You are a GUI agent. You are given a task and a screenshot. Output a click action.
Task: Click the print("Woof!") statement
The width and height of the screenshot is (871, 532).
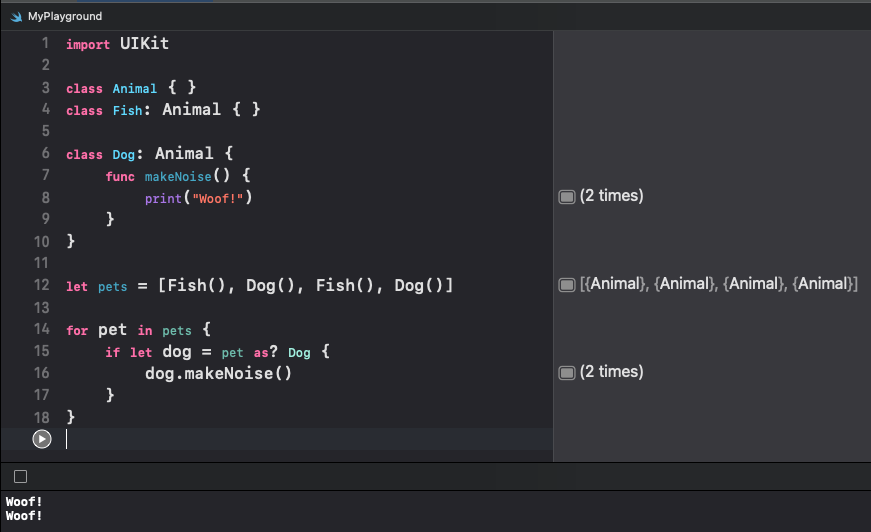coord(199,198)
